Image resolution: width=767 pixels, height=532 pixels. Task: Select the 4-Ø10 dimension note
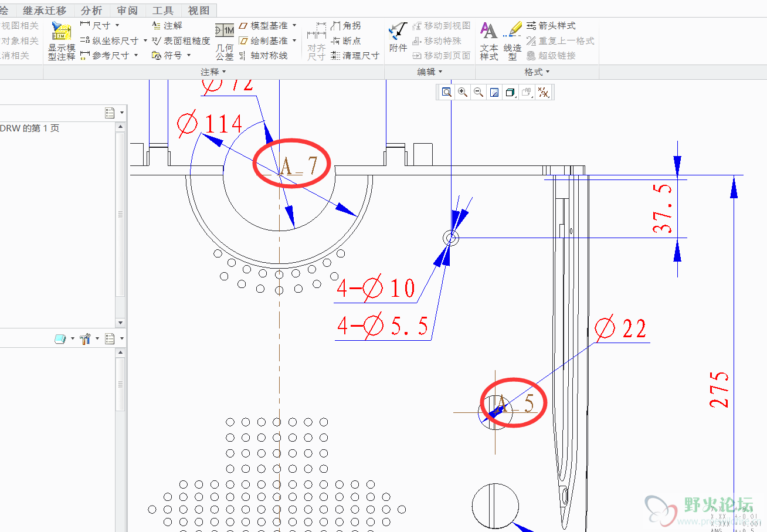pos(376,289)
